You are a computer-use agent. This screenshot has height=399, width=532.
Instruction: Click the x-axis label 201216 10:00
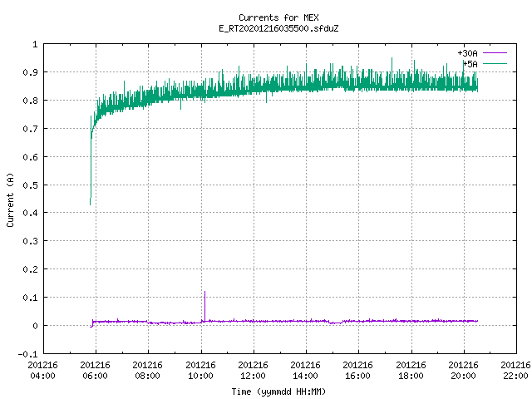coord(200,370)
